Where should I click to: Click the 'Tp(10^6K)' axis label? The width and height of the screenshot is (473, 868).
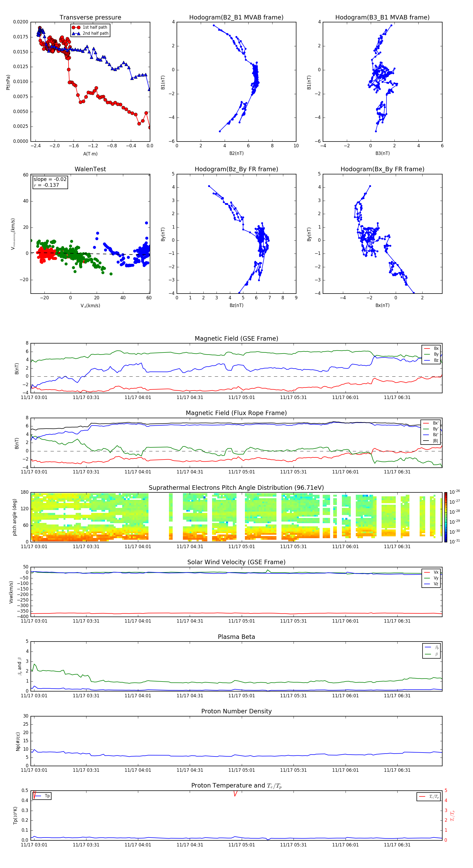[15, 815]
